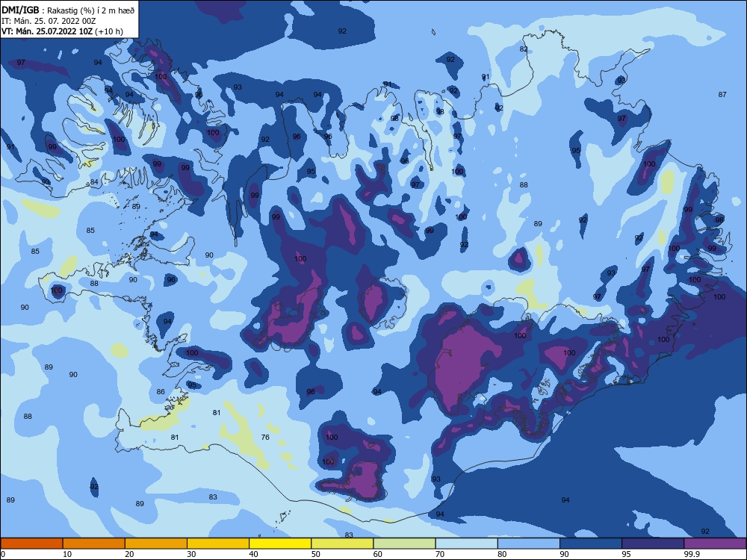This screenshot has width=747, height=560.
Task: Select the medium blue 80–90 legend swatch
Action: [x=529, y=544]
